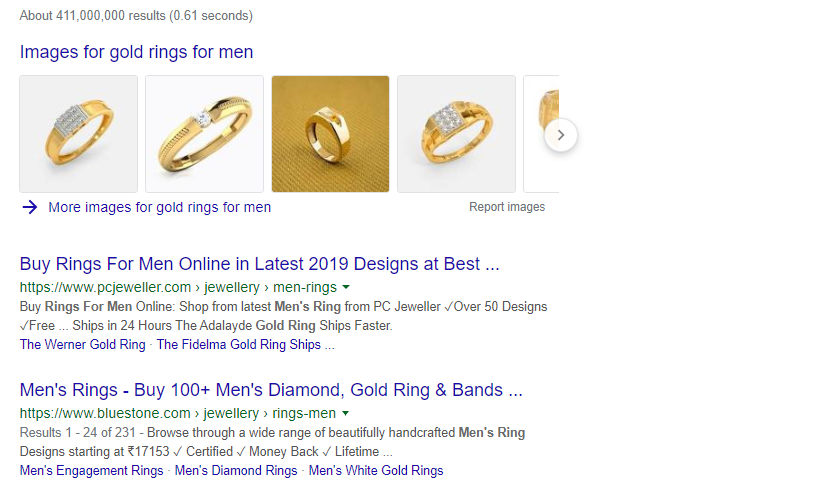Open second gold ring with solitaire image
This screenshot has width=823, height=486.
[205, 134]
